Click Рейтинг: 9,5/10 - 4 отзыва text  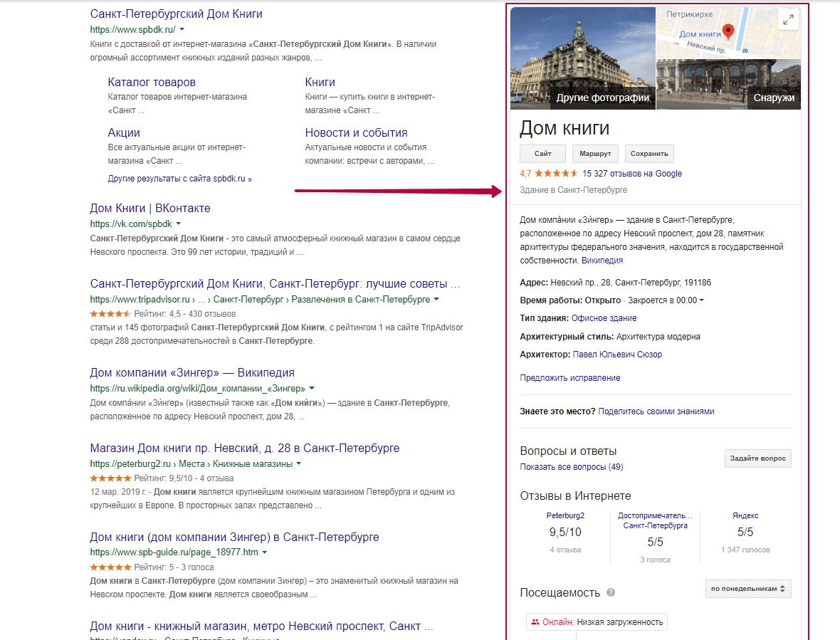(x=184, y=478)
